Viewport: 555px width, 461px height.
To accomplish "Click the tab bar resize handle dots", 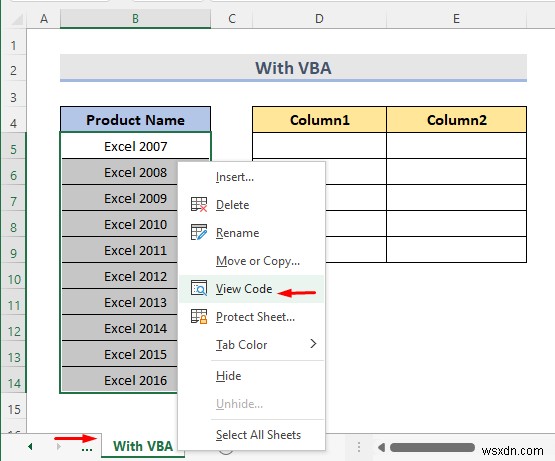I will click(x=359, y=447).
